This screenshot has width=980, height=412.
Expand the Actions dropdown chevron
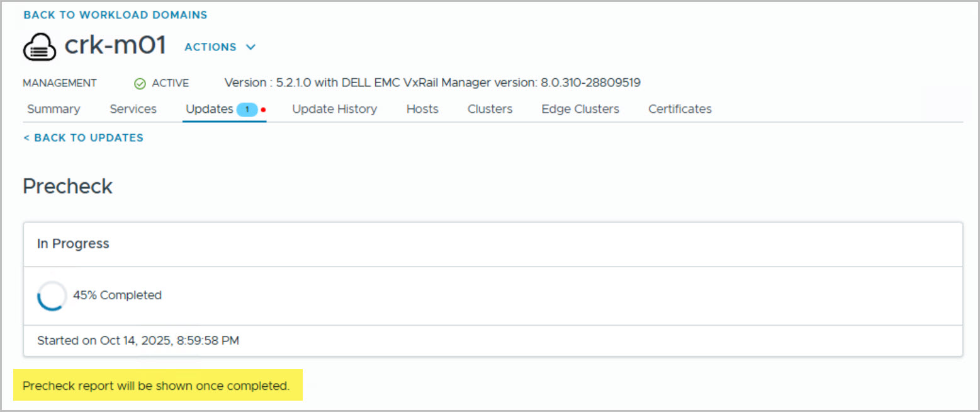pos(251,47)
